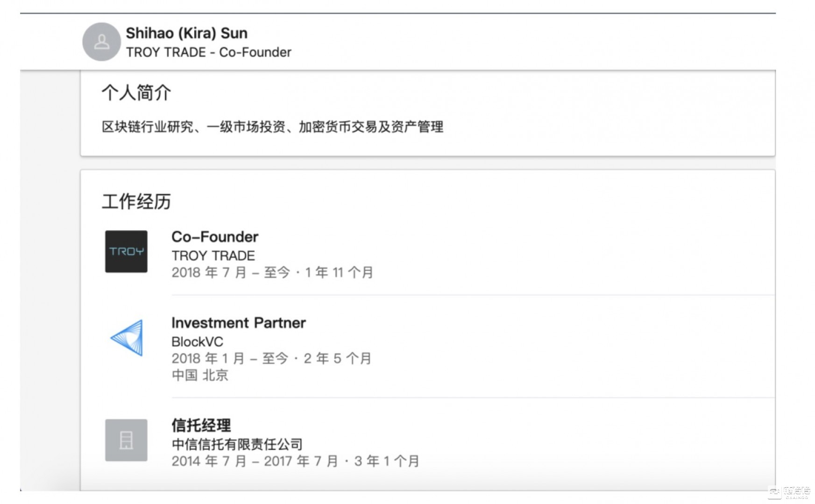
Task: Open the Co-Founder position at TROY TRADE
Action: 215,237
